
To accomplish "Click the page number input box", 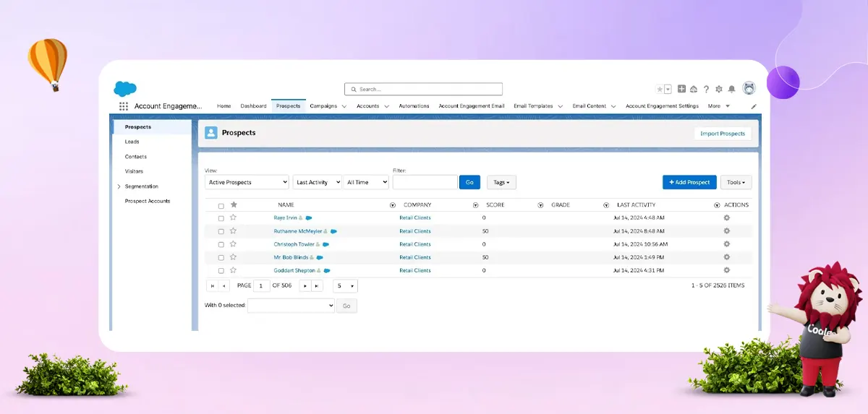I will 261,286.
